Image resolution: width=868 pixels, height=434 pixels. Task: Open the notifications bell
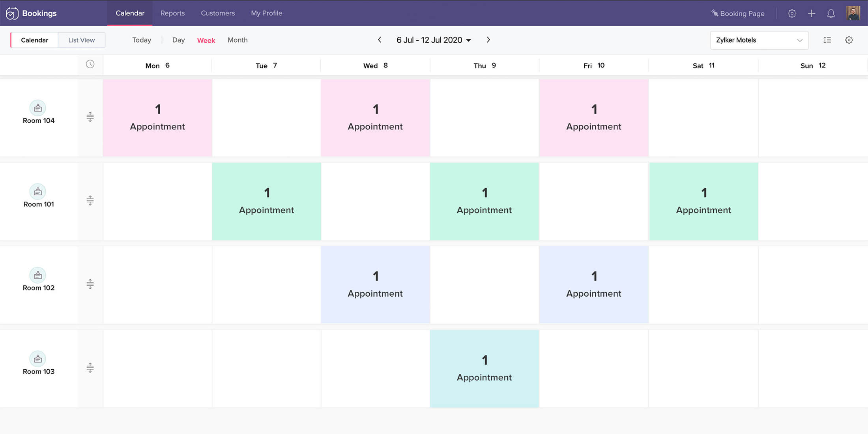(x=831, y=13)
